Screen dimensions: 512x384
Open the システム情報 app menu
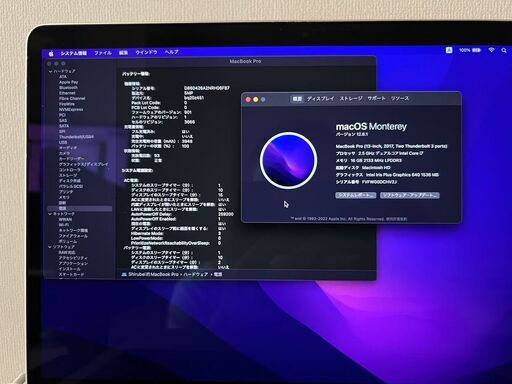coord(74,53)
